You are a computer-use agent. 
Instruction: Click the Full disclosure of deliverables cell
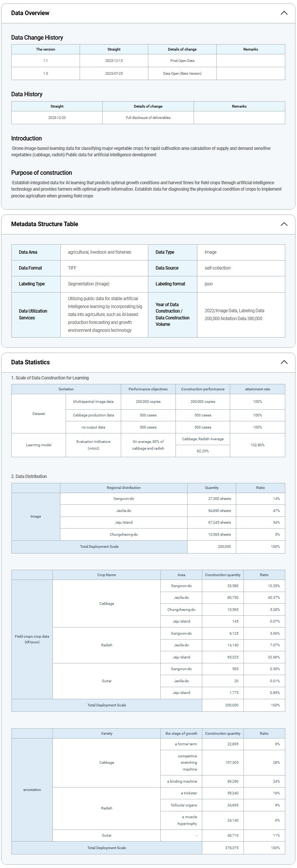(x=148, y=118)
